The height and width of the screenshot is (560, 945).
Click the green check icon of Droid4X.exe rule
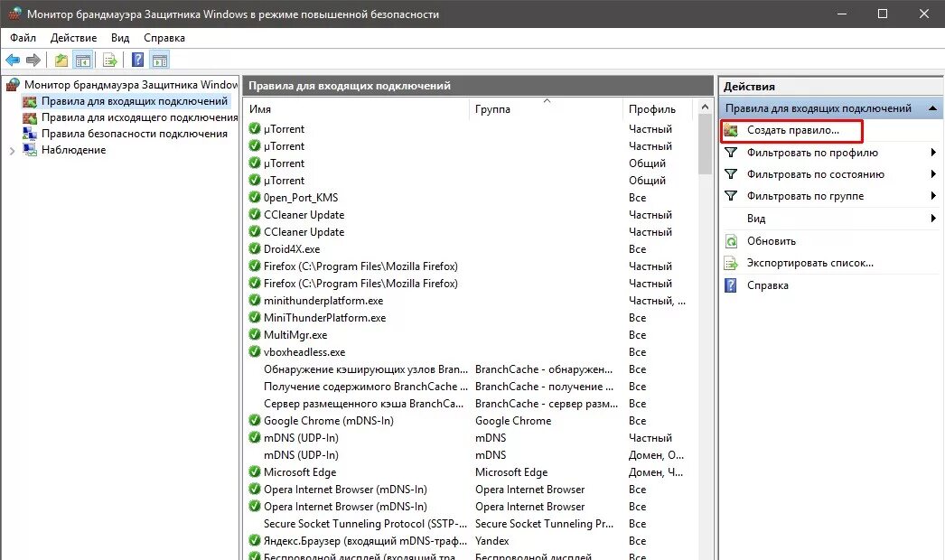255,248
